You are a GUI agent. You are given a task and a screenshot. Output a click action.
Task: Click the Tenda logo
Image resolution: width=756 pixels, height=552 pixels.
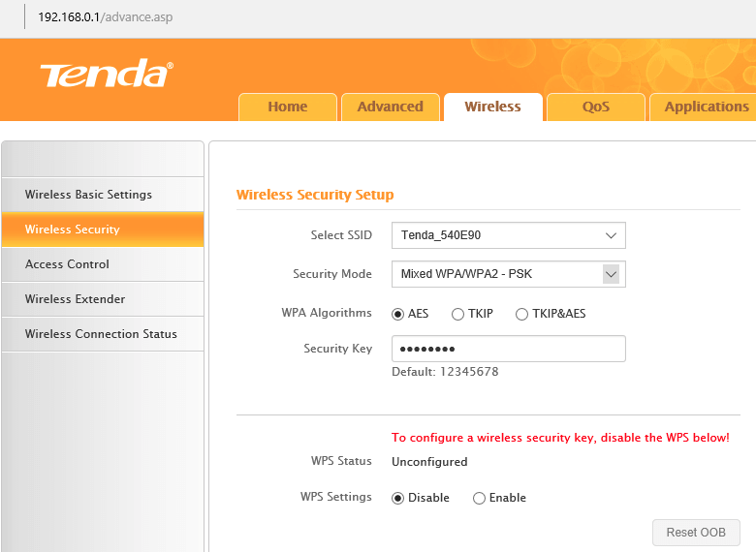pyautogui.click(x=107, y=74)
